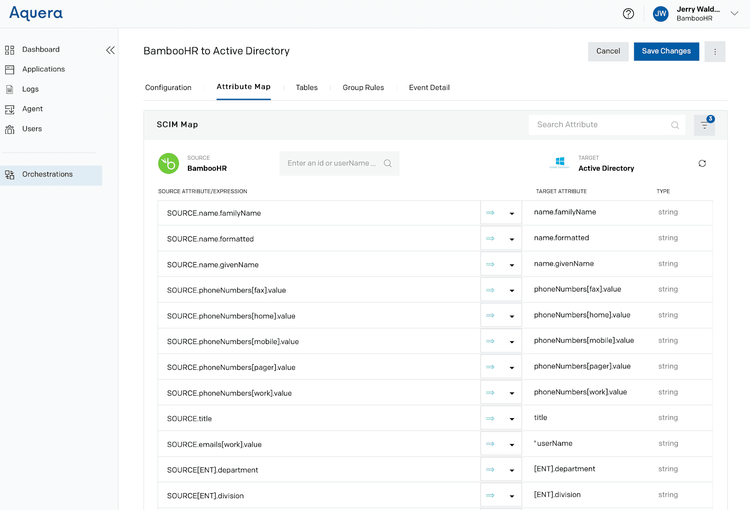Click the BambooHR source logo
This screenshot has height=510, width=750.
(x=168, y=164)
